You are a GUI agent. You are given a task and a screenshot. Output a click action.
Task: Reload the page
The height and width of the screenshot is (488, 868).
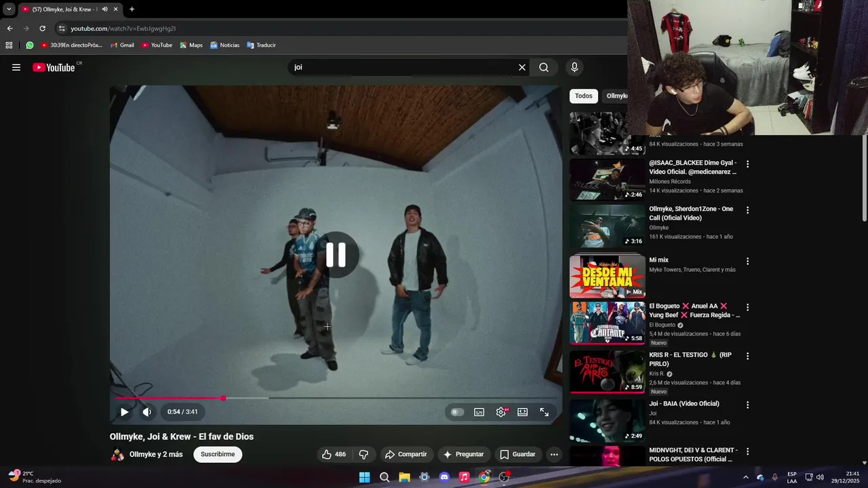tap(42, 28)
